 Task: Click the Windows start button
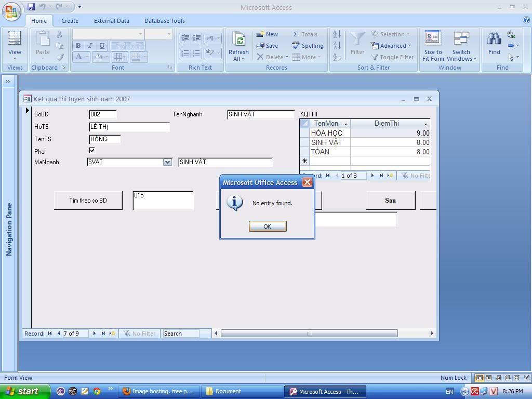(x=24, y=391)
